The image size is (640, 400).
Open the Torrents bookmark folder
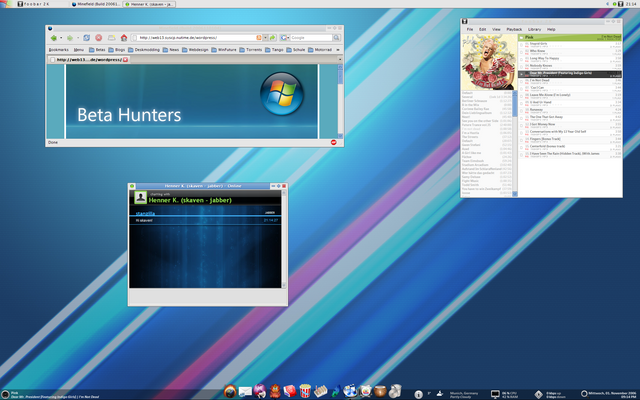(x=251, y=50)
